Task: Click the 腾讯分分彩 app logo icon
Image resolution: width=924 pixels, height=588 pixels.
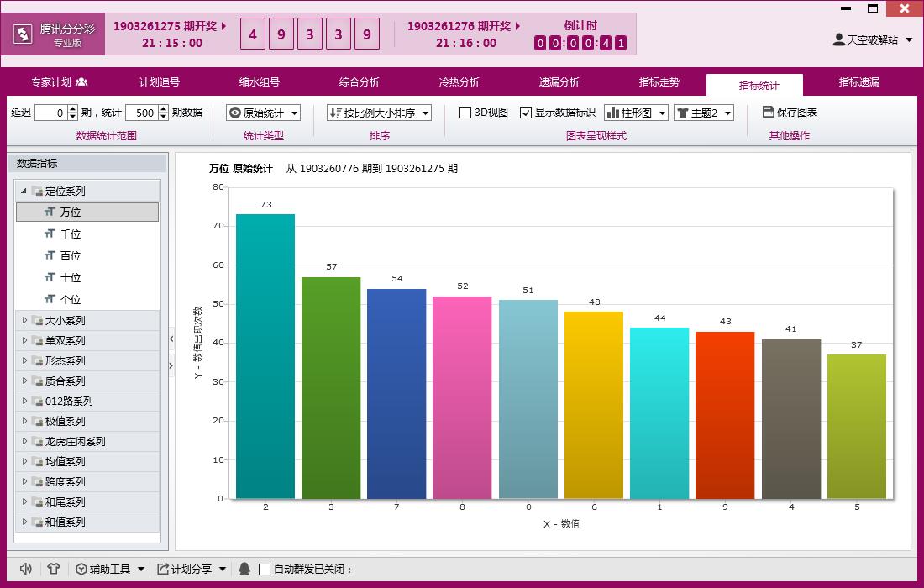Action: (x=23, y=34)
